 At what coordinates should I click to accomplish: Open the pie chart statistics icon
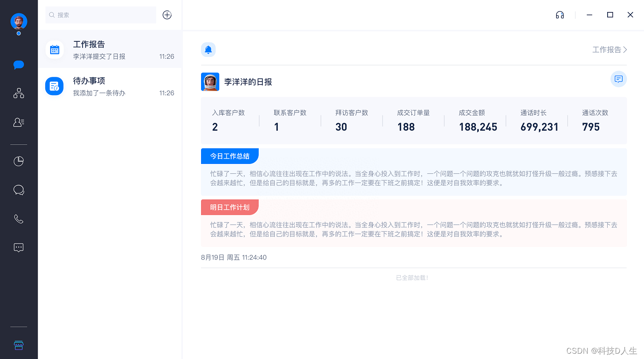[x=18, y=161]
